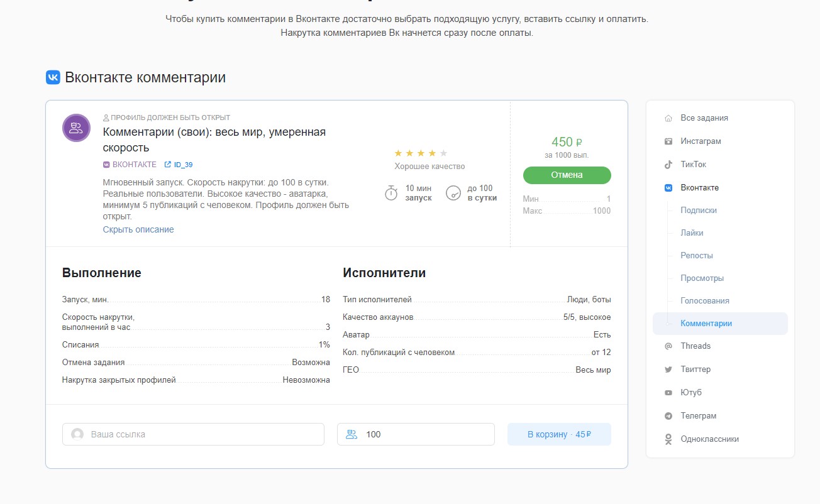Image resolution: width=820 pixels, height=504 pixels.
Task: Click the TikTok icon in sidebar
Action: 668,165
